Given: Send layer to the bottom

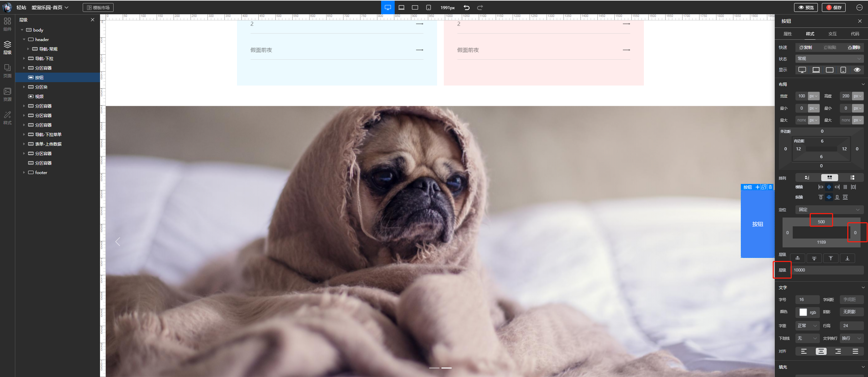Looking at the screenshot, I should click(847, 258).
